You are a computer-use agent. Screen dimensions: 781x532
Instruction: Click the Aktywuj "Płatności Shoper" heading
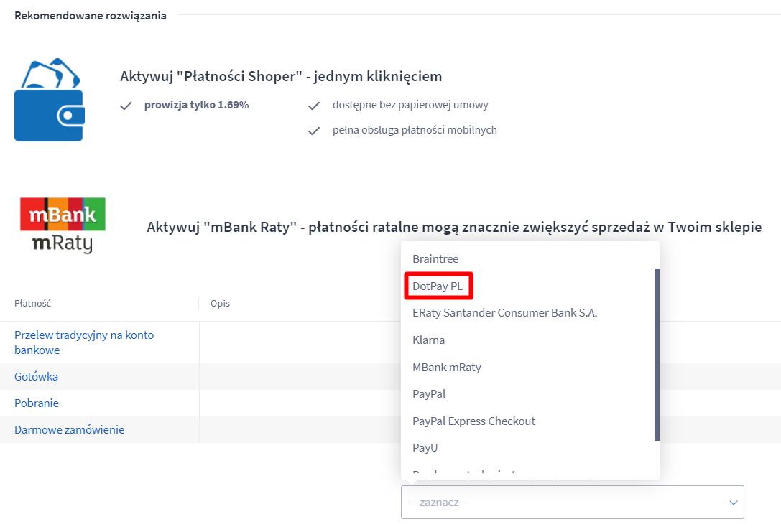click(x=281, y=77)
